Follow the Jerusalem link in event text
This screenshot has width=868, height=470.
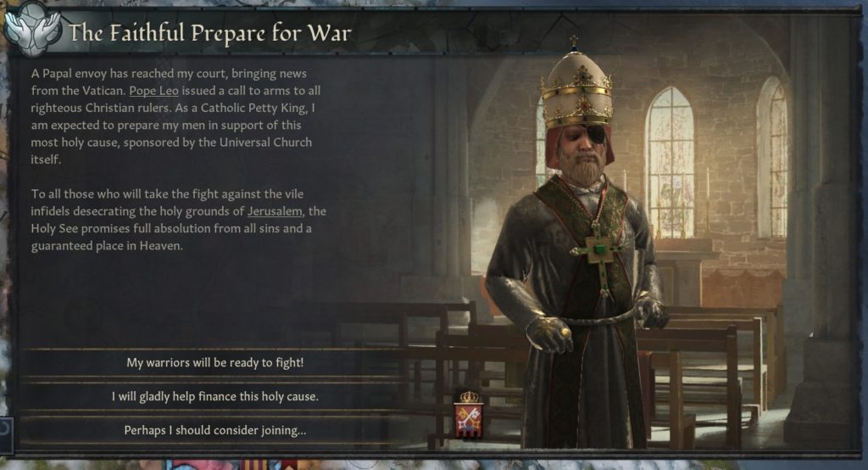(x=275, y=211)
